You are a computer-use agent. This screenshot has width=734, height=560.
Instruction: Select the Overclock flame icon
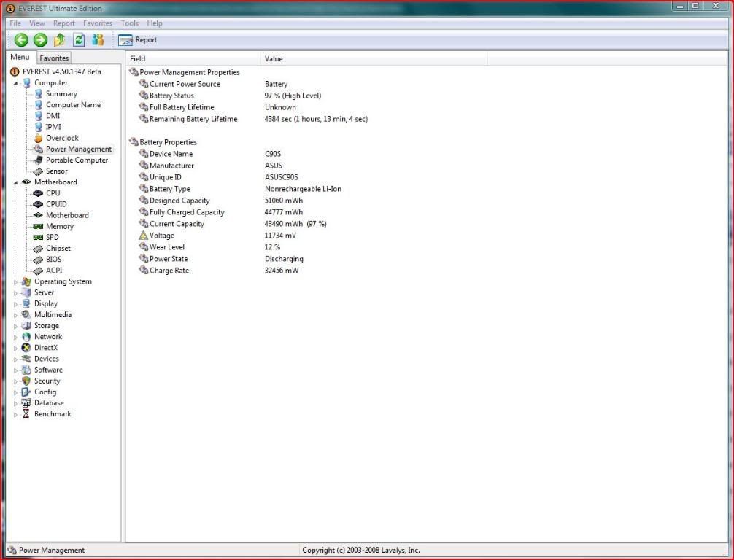(39, 138)
